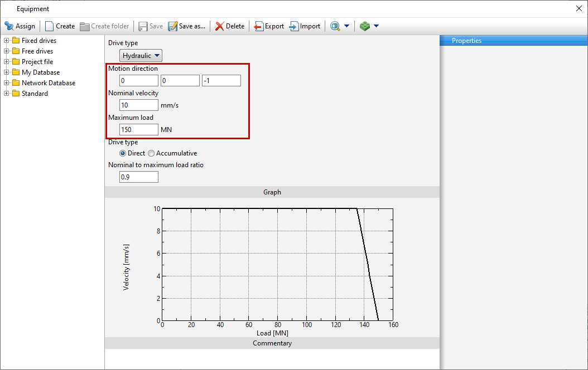
Task: Select the Accumulative drive type option
Action: (151, 153)
